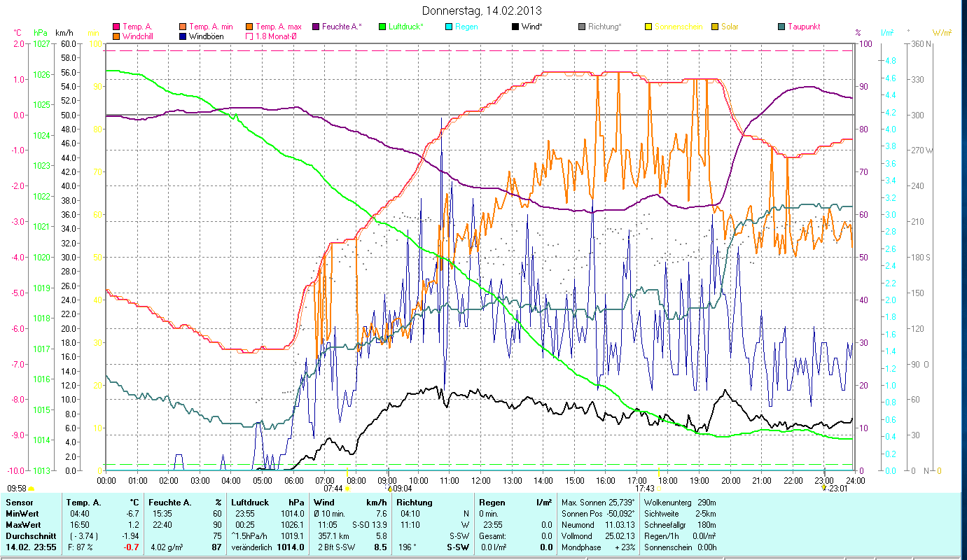
Task: Click the veränderlich pressure tendency label
Action: [x=251, y=547]
